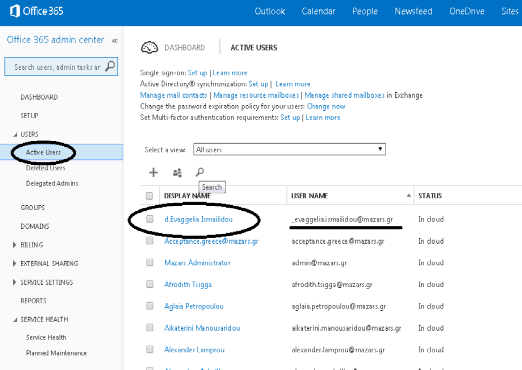Toggle the select-all checkbox in table header
The width and height of the screenshot is (522, 370).
pos(149,196)
